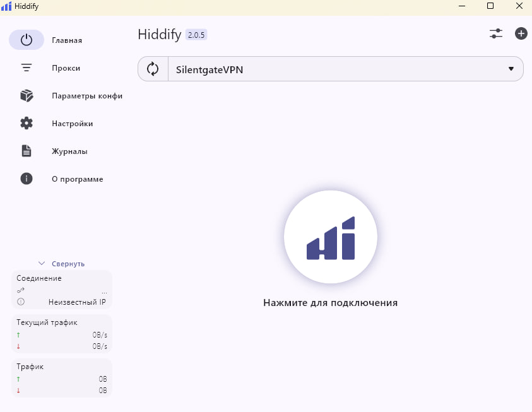This screenshot has height=412, width=532.
Task: Minimize the Hiddify window
Action: coord(462,6)
